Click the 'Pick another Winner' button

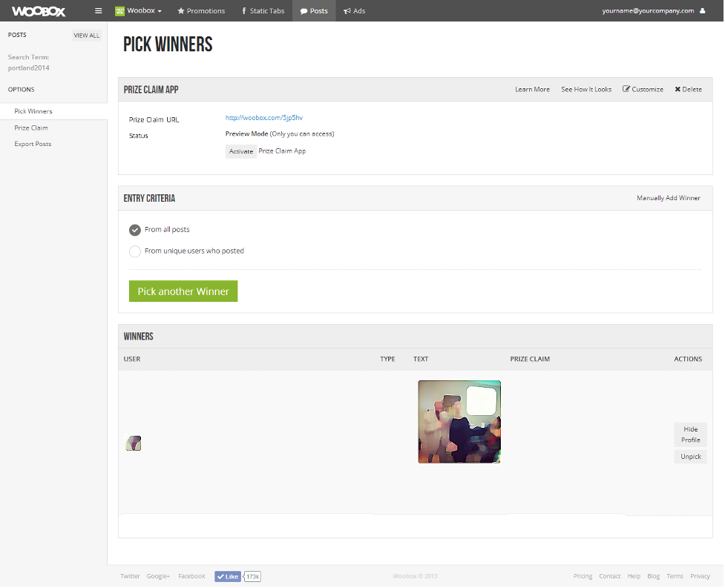(183, 291)
